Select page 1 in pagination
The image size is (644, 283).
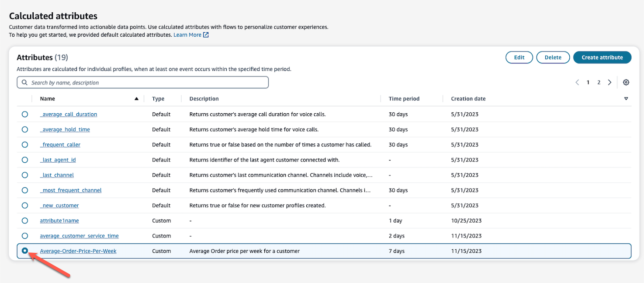[589, 83]
